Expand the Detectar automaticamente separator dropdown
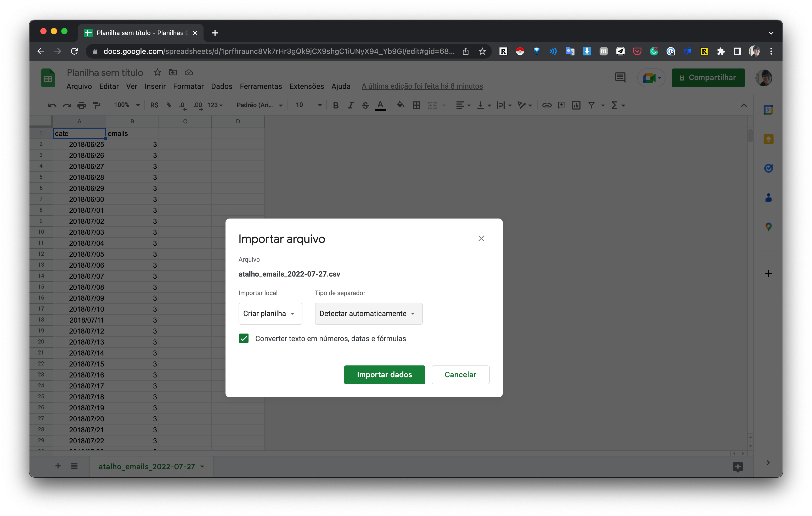Image resolution: width=812 pixels, height=516 pixels. [x=368, y=313]
